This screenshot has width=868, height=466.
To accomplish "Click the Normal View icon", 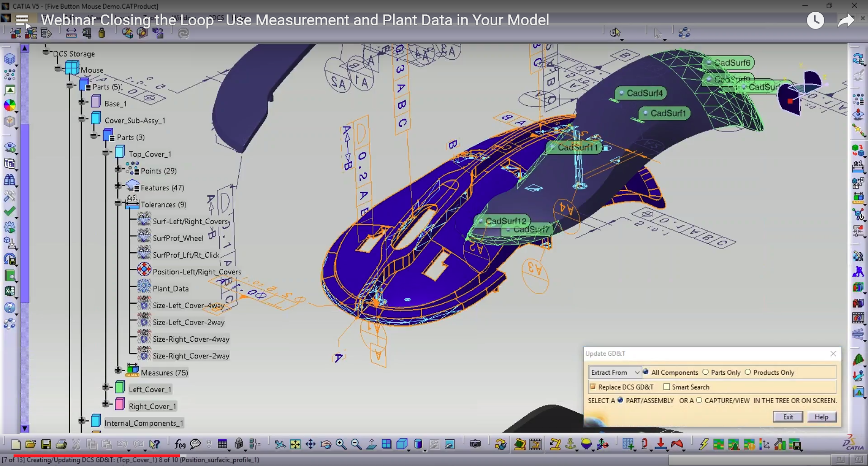I will (372, 444).
